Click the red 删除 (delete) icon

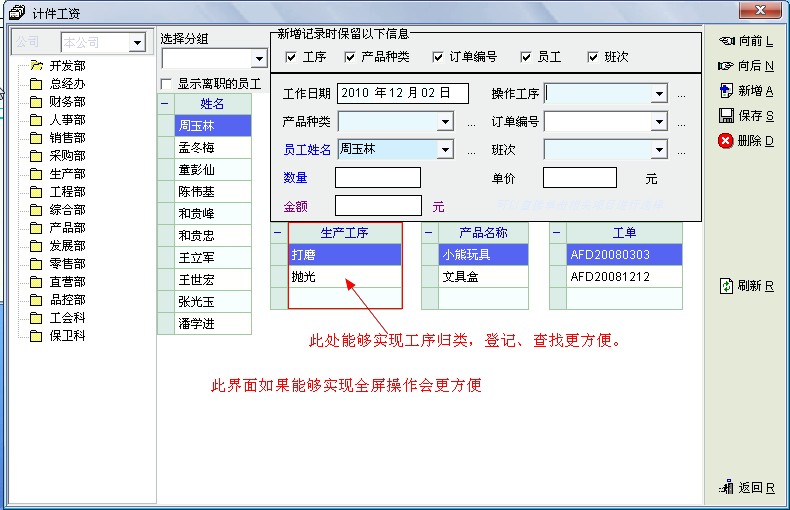click(727, 141)
